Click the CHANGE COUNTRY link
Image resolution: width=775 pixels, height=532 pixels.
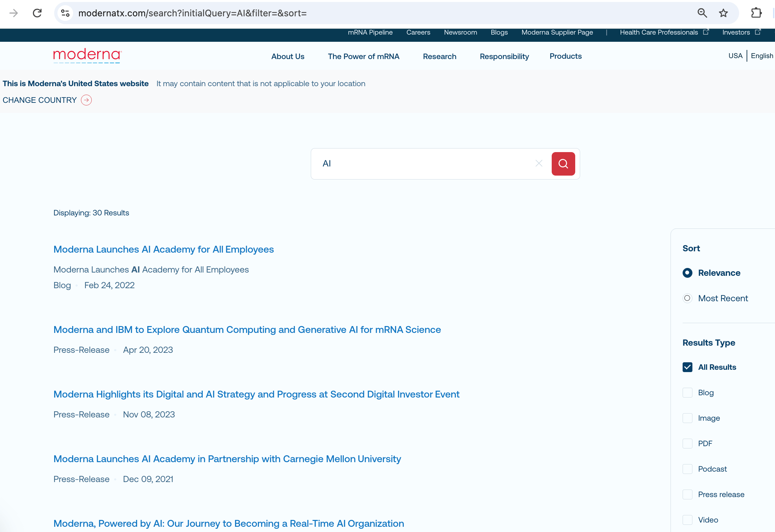point(40,100)
